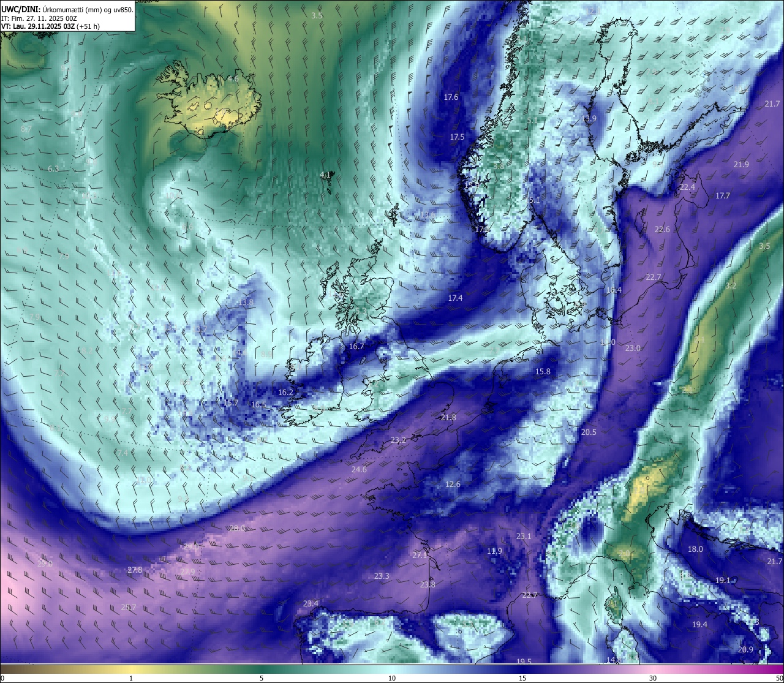Click the 23.4 value over northern Spain
The height and width of the screenshot is (683, 784).
click(x=311, y=603)
